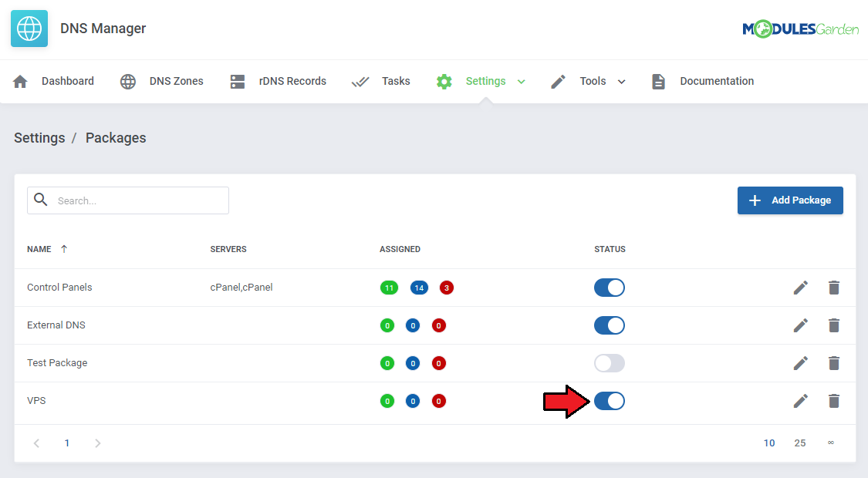This screenshot has height=478, width=868.
Task: Click the Documentation file icon
Action: (658, 81)
